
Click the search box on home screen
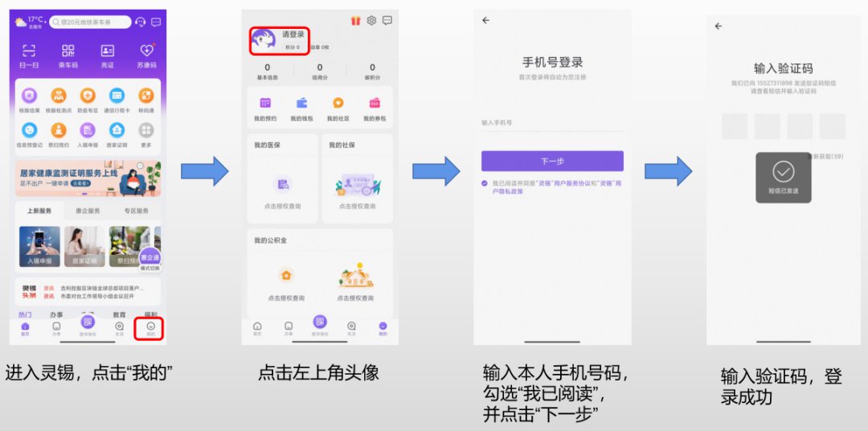pos(90,23)
